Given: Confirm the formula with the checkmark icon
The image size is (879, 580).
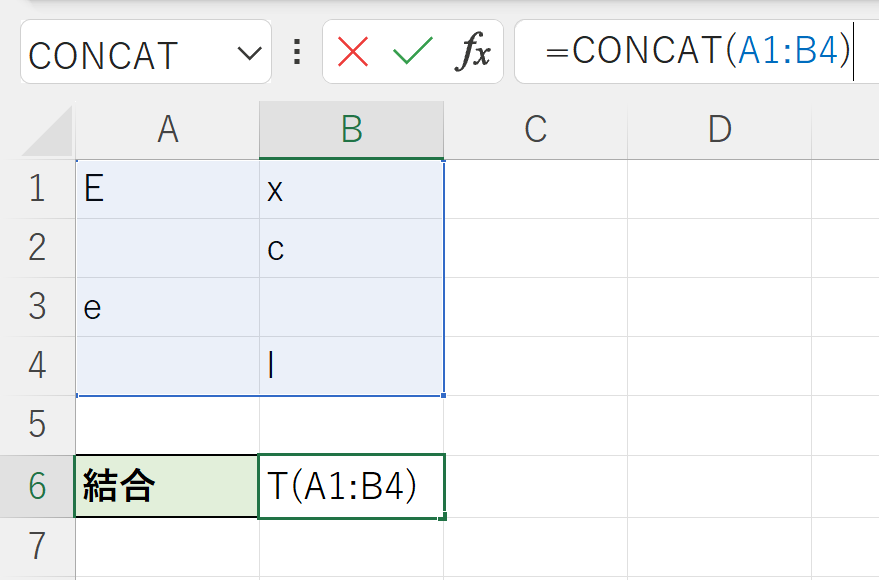Looking at the screenshot, I should (x=412, y=52).
